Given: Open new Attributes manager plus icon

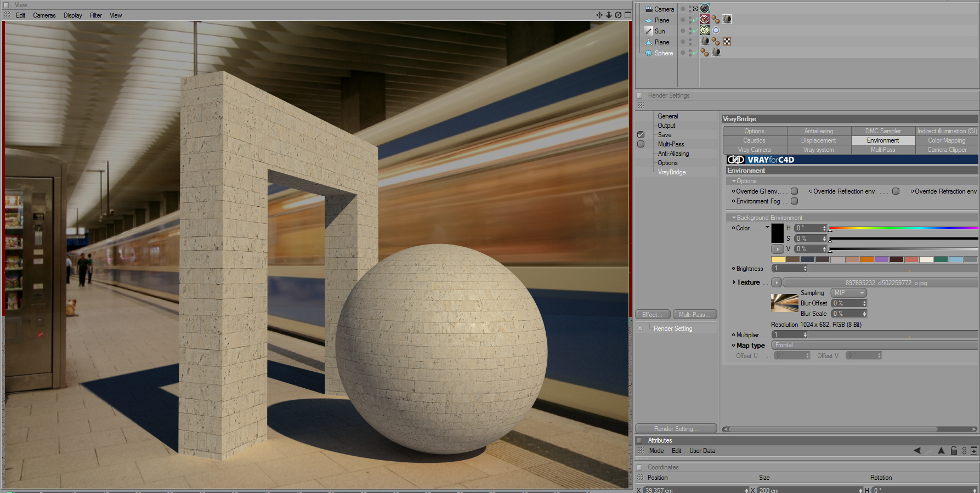Looking at the screenshot, I should pyautogui.click(x=974, y=451).
